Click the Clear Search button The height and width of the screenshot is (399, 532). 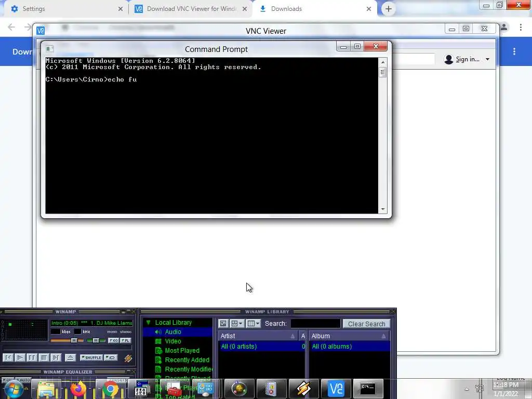pyautogui.click(x=366, y=324)
